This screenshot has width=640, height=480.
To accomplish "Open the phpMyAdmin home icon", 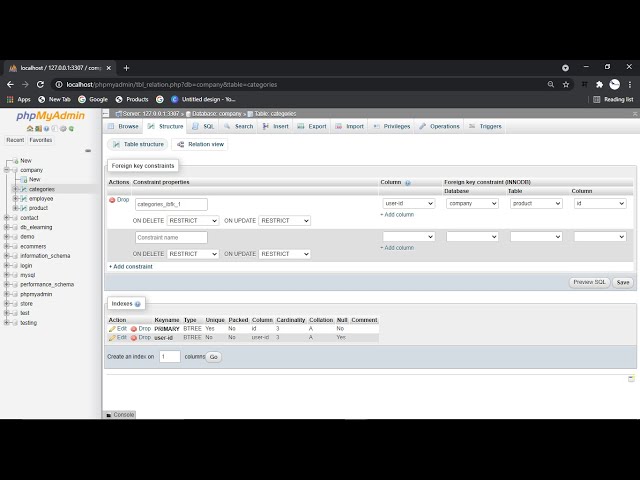I will [30, 129].
